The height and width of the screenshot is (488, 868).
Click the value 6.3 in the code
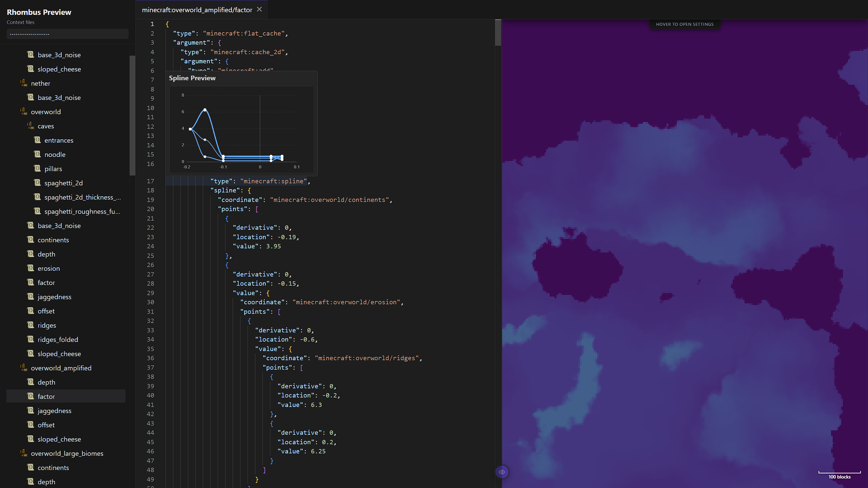(316, 405)
